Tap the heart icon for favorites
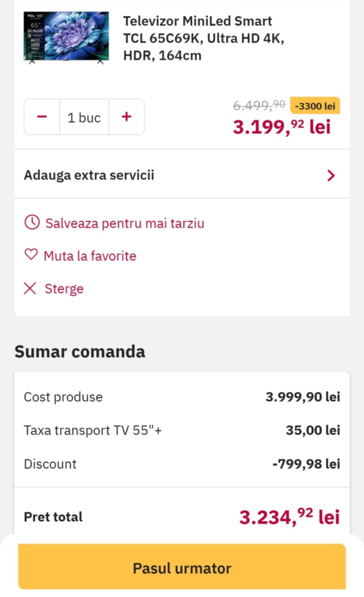The width and height of the screenshot is (364, 597). [x=31, y=255]
